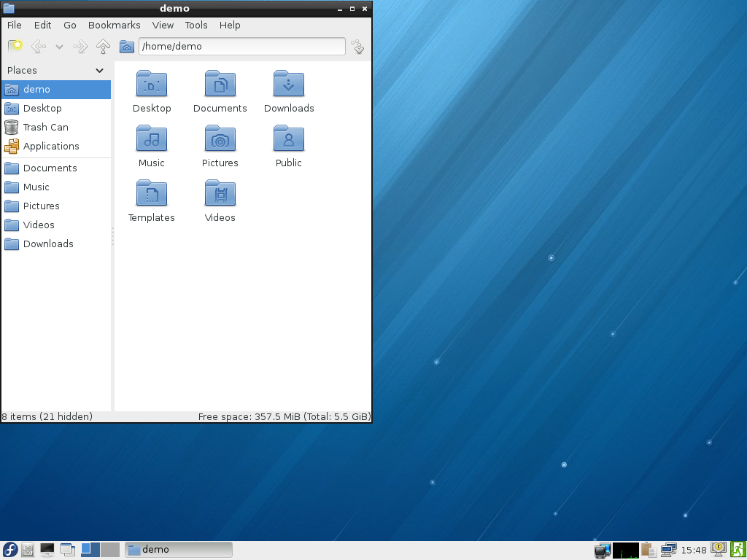
Task: Click the home folder toolbar icon
Action: [x=127, y=46]
